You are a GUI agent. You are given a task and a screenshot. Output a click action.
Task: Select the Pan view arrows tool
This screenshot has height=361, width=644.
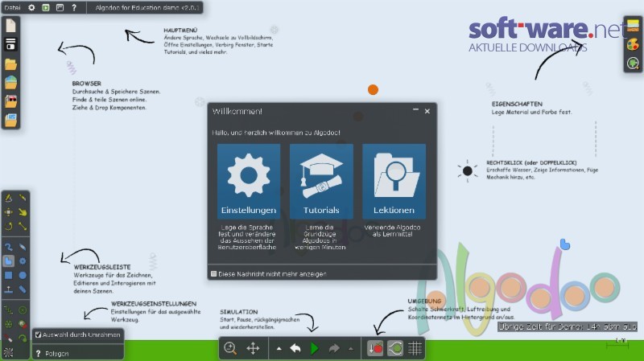(253, 348)
